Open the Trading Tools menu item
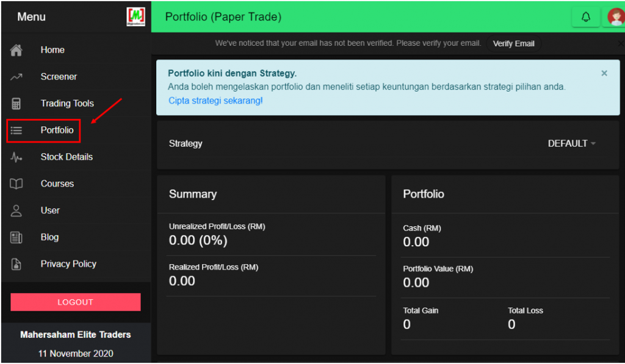 tap(67, 104)
